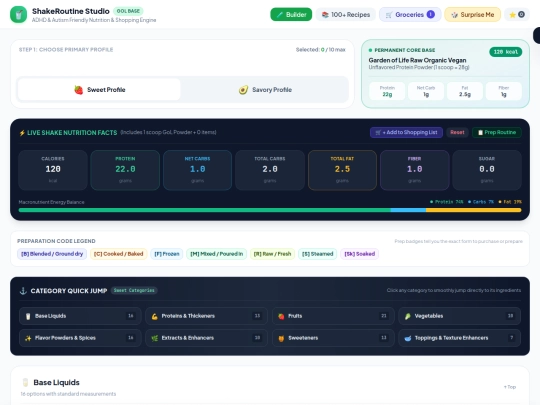
Task: Click the honey pot icon in Sweeteners
Action: click(x=281, y=338)
